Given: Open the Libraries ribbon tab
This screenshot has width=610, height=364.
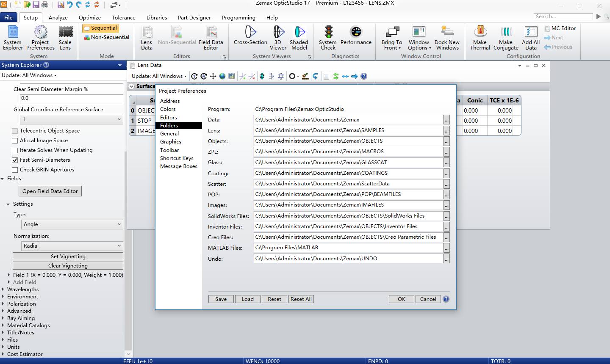Looking at the screenshot, I should click(x=157, y=18).
